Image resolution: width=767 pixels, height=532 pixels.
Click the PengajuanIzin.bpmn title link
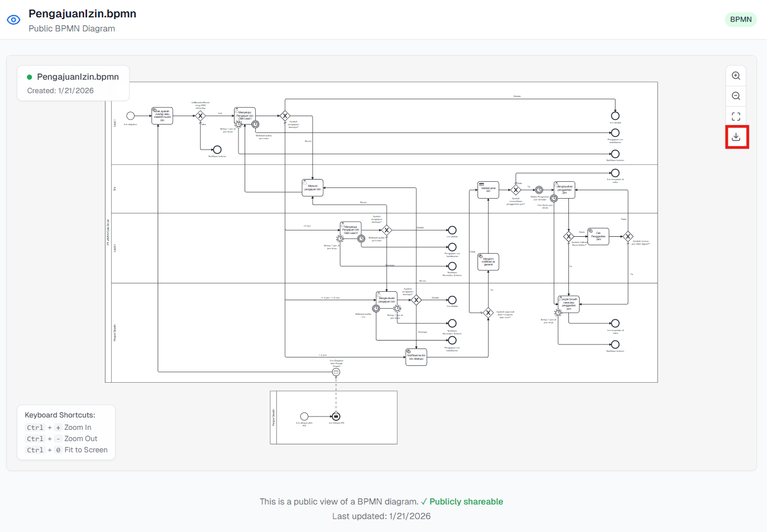pyautogui.click(x=82, y=13)
